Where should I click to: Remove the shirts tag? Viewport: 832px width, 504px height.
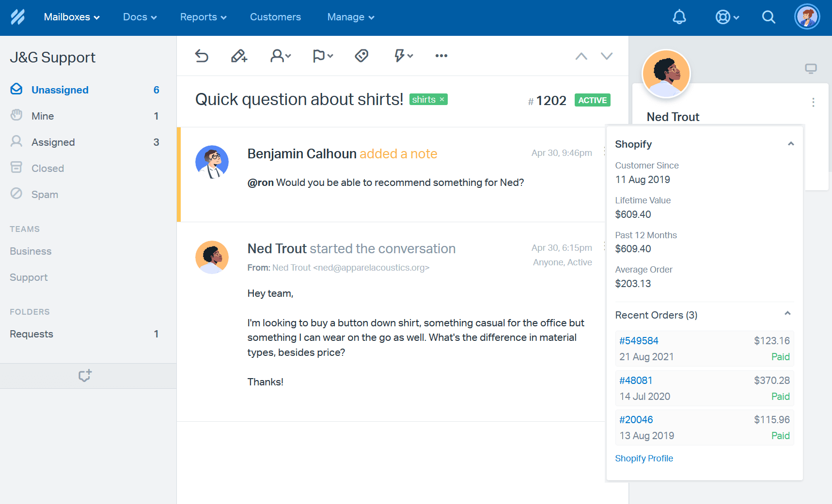point(442,100)
